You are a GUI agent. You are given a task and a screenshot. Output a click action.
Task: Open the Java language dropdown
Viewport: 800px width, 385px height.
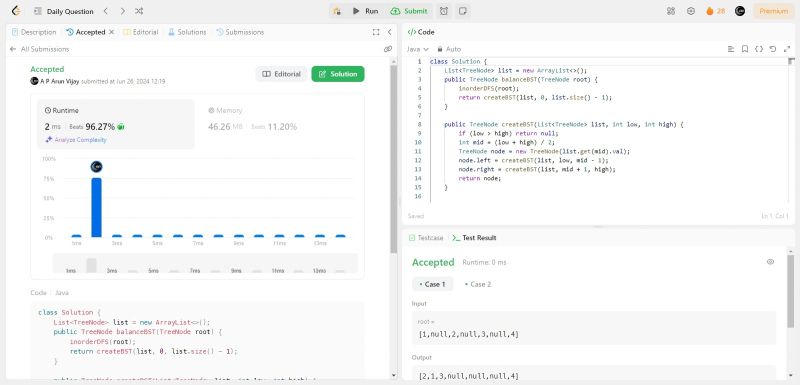coord(418,49)
